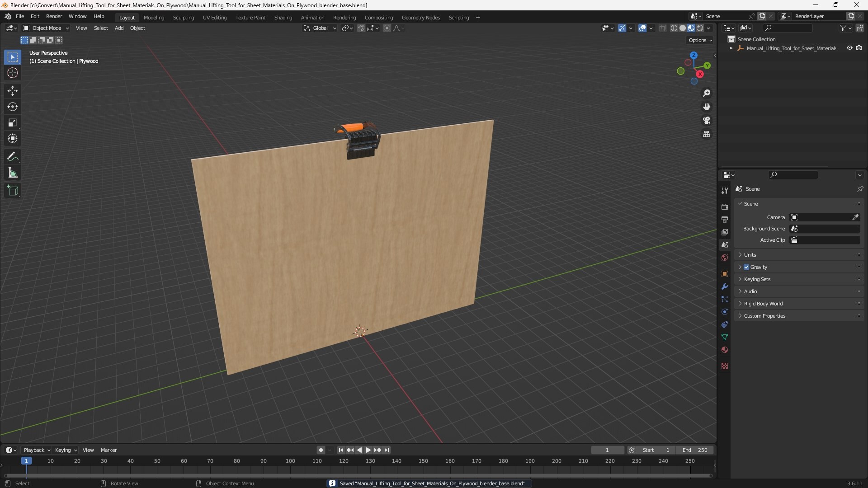The image size is (868, 488).
Task: Open the Material properties tab icon
Action: pos(725,350)
